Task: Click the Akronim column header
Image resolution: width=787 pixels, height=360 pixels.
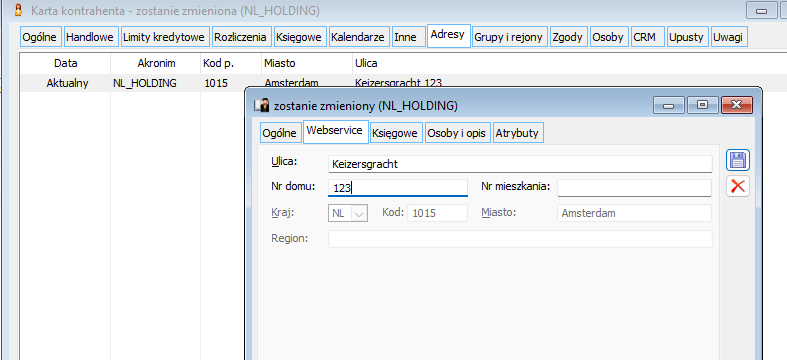Action: (x=156, y=63)
